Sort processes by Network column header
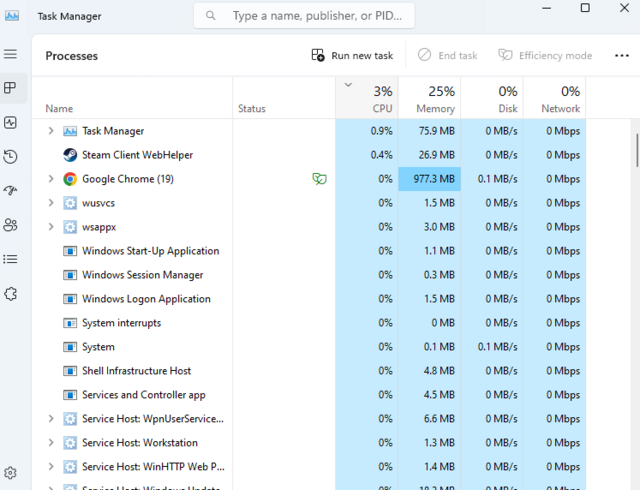 555,99
